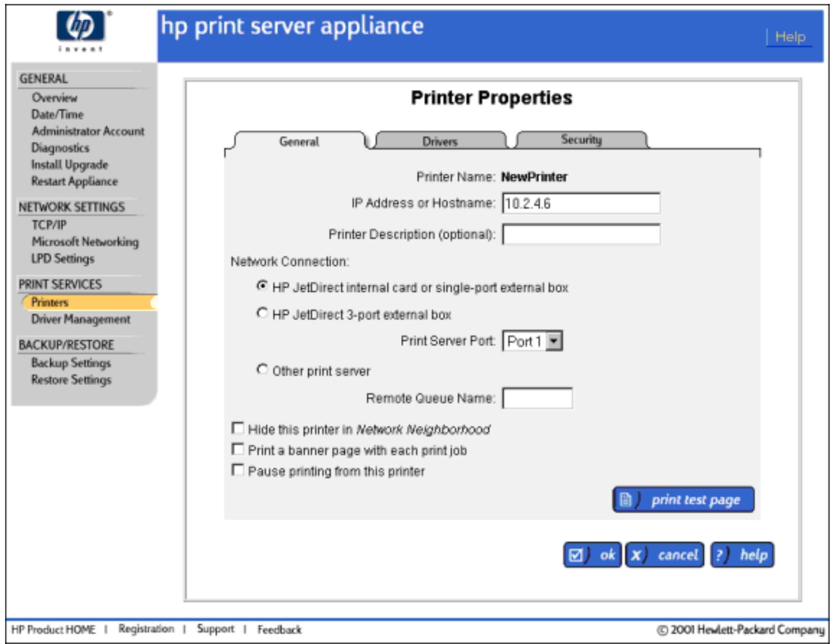Open Administrator Account page
Image resolution: width=832 pixels, height=644 pixels.
(88, 131)
